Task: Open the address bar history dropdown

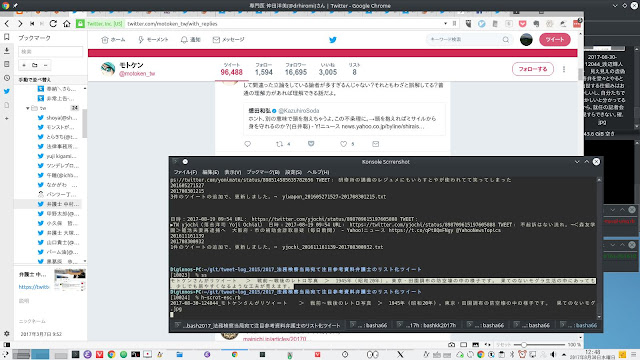Action: tap(445, 24)
